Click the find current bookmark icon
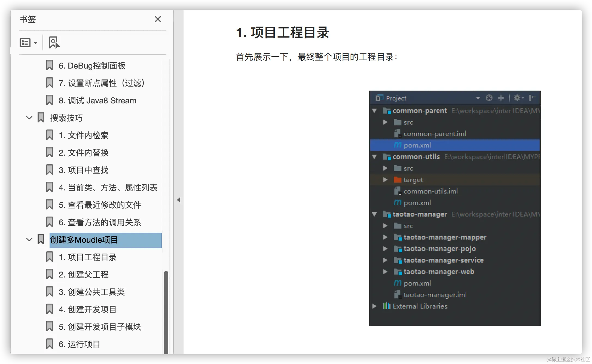The image size is (592, 364). pyautogui.click(x=54, y=43)
